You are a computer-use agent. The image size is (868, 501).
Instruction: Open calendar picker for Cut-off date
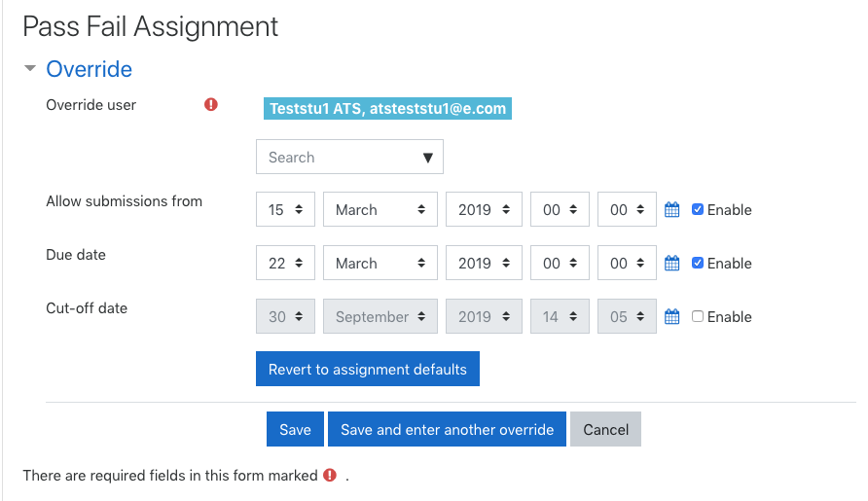671,317
